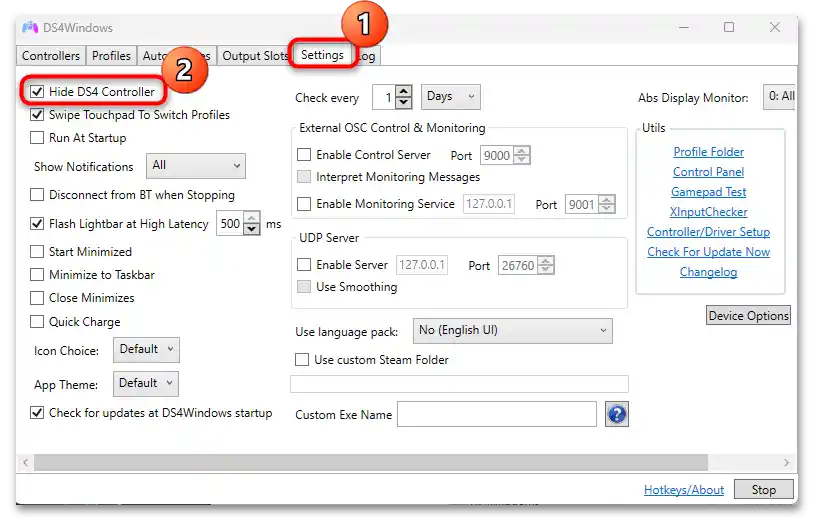Check Enable Monitoring Service
The width and height of the screenshot is (814, 521).
pos(304,204)
